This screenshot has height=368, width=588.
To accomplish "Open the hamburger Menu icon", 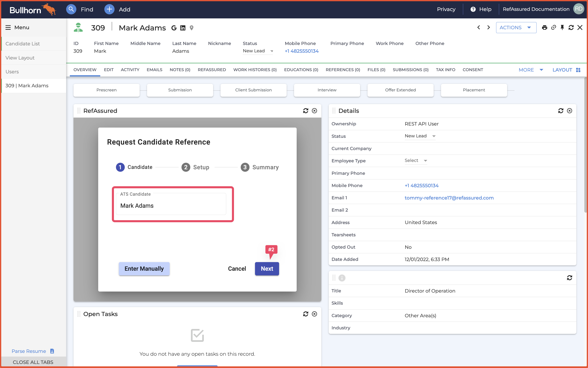I will click(x=8, y=27).
